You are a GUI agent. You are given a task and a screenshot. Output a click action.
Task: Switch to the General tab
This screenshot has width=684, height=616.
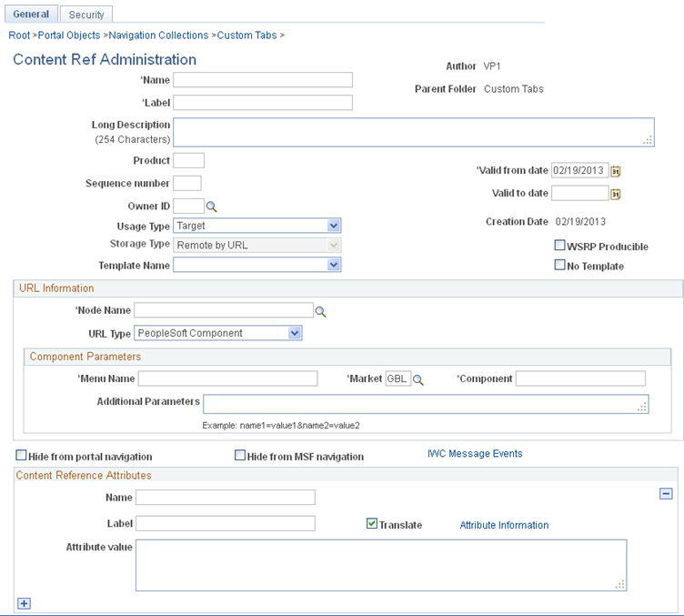(x=31, y=14)
